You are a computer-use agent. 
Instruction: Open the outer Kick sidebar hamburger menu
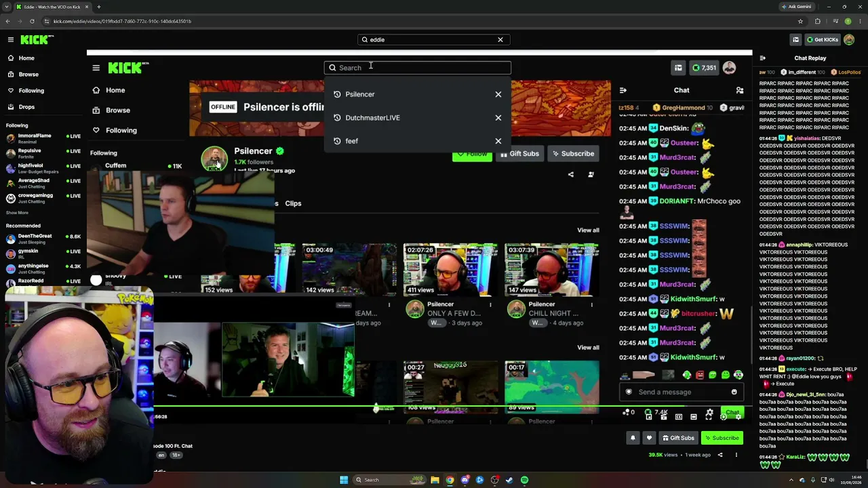(10, 40)
